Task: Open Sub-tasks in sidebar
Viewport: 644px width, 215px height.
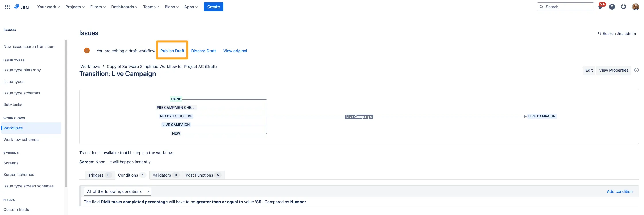Action: click(x=13, y=104)
